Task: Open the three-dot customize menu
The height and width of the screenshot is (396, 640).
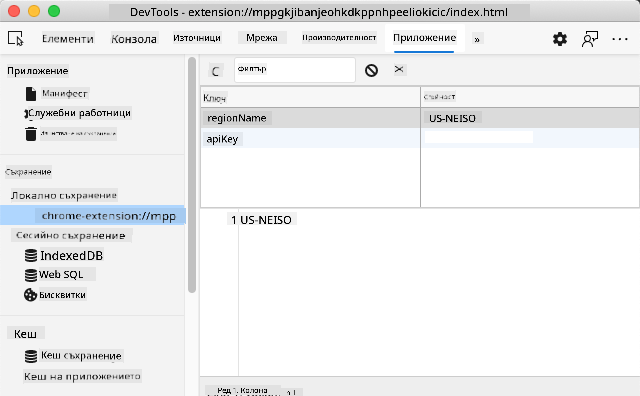Action: coord(620,39)
